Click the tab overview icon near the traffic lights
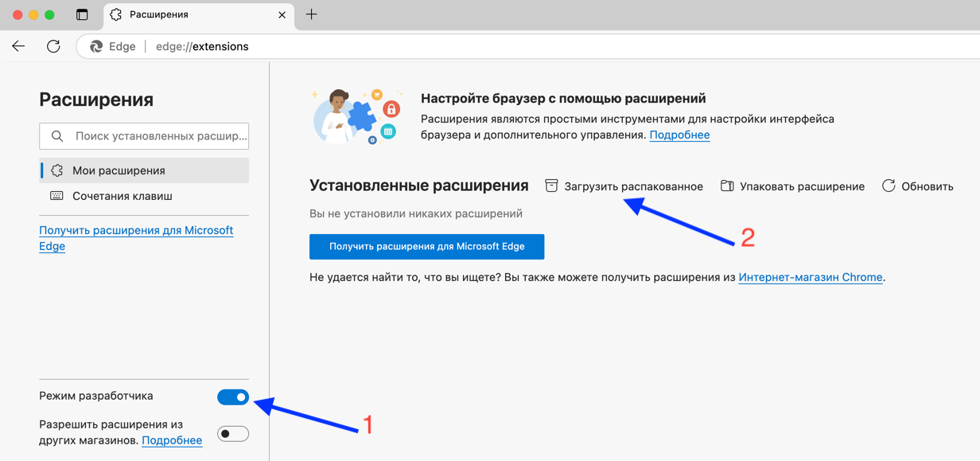 [82, 14]
